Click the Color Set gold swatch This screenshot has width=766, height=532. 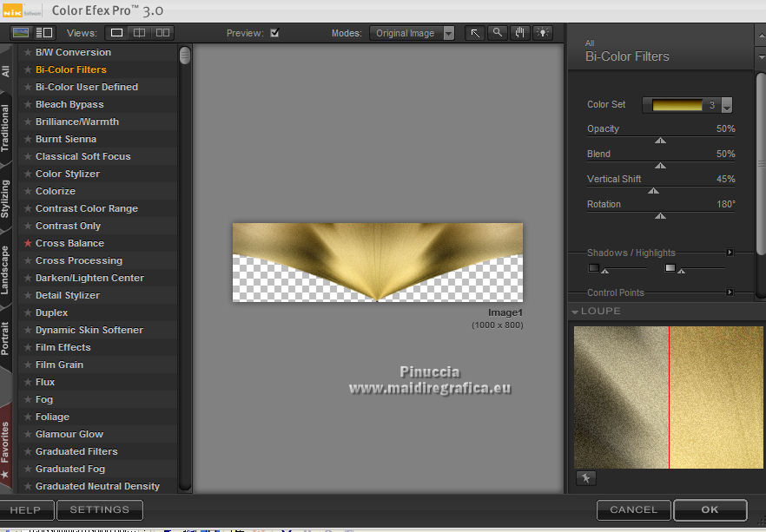pyautogui.click(x=677, y=105)
